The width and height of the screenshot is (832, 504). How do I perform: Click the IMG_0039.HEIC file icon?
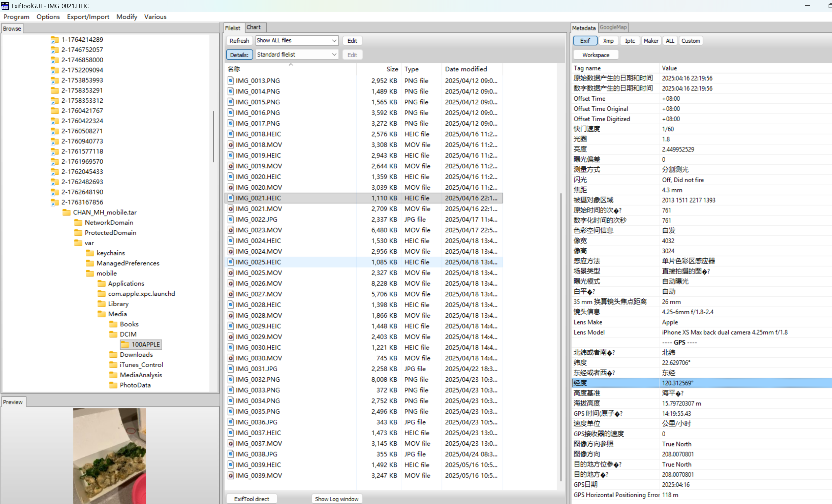pos(230,465)
